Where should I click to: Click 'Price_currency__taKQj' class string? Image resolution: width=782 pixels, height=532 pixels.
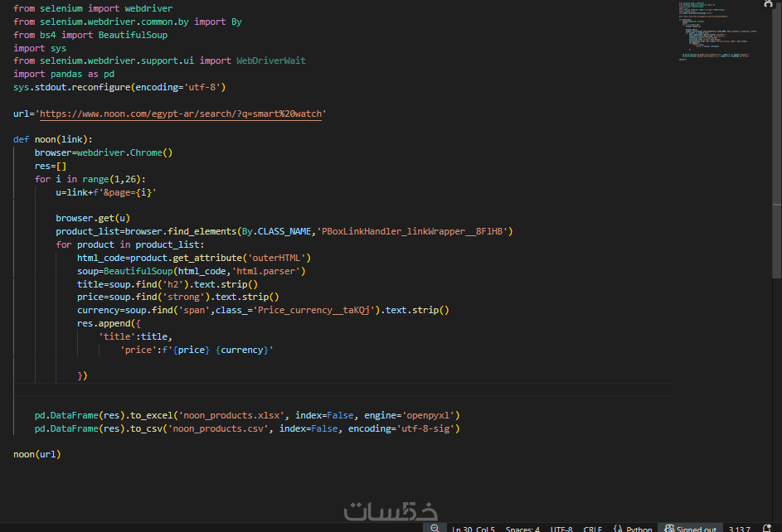[313, 310]
